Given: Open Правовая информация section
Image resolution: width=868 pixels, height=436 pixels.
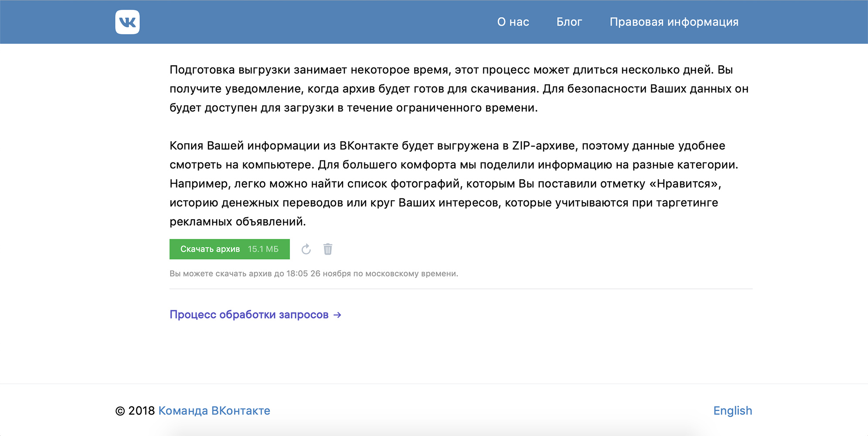Looking at the screenshot, I should 674,22.
